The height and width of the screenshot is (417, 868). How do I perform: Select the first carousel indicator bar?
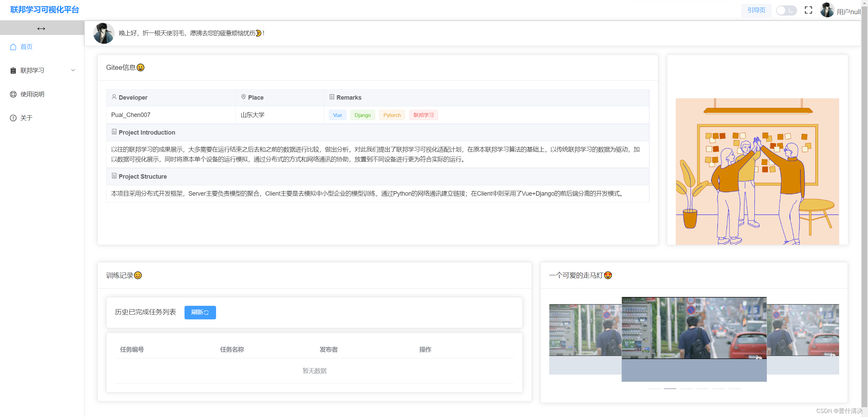[x=654, y=389]
